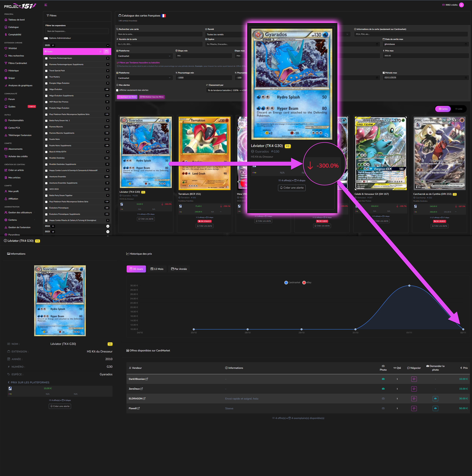Click Réinitialiser tous les filtres button

[152, 97]
